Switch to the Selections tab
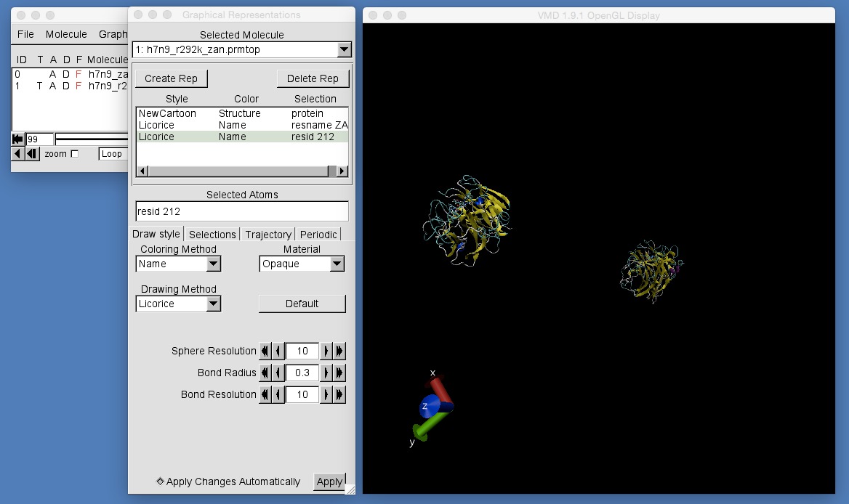This screenshot has width=849, height=504. coord(212,234)
